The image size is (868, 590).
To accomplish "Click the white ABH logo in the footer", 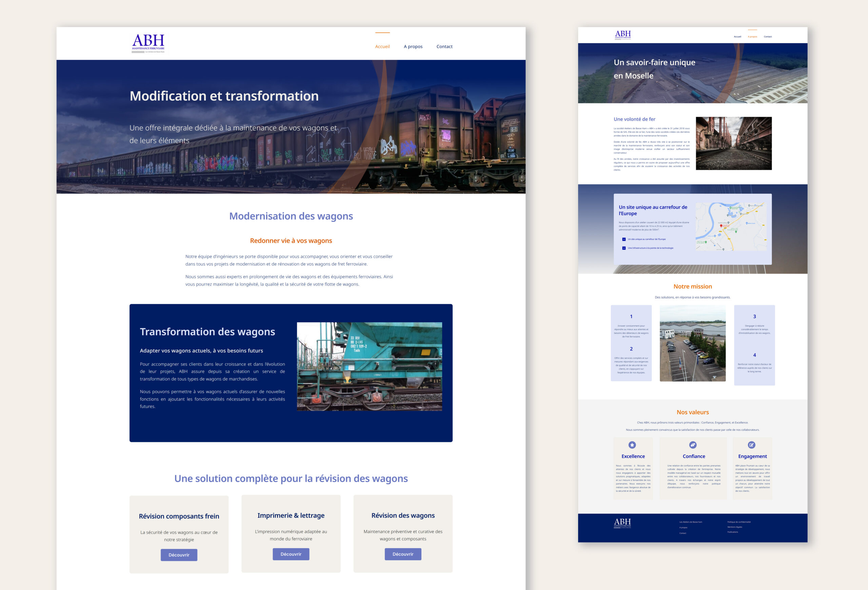I will click(x=623, y=523).
